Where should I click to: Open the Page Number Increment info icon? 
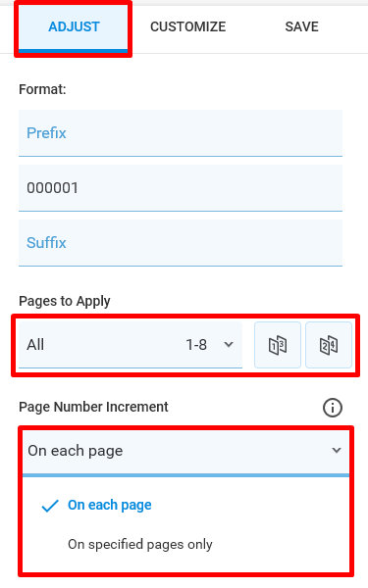[x=333, y=408]
